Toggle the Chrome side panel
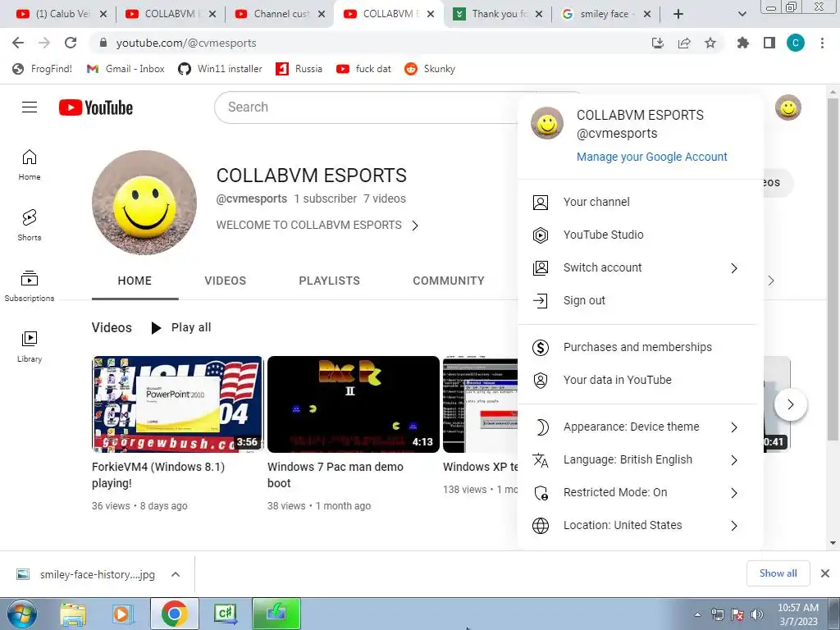The image size is (840, 630). (x=769, y=43)
